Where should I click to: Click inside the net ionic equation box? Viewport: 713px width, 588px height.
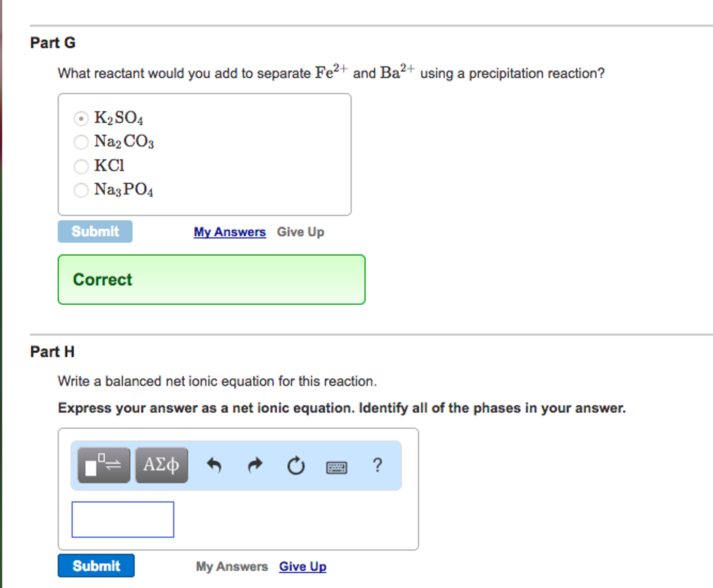pyautogui.click(x=123, y=520)
